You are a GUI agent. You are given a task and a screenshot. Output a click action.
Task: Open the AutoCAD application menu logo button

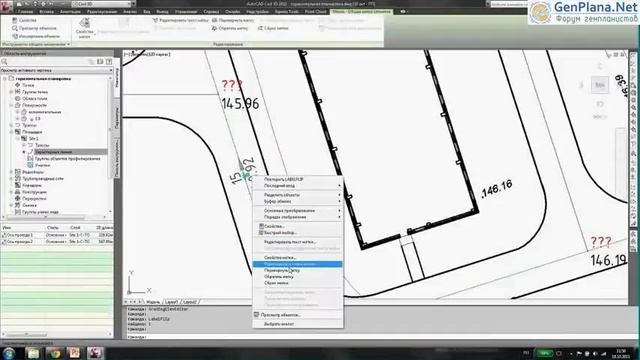6,6
